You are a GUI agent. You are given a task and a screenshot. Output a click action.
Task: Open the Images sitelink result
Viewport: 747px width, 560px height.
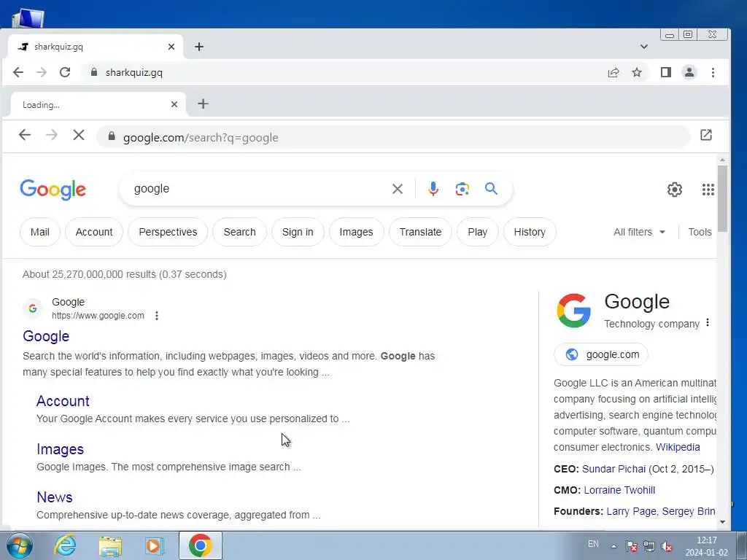point(60,449)
